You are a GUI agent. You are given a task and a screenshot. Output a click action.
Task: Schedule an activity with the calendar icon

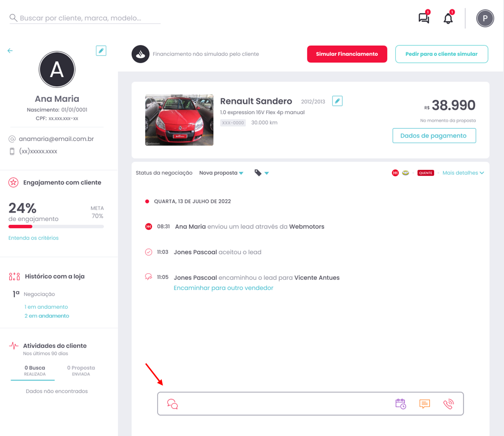click(x=400, y=404)
